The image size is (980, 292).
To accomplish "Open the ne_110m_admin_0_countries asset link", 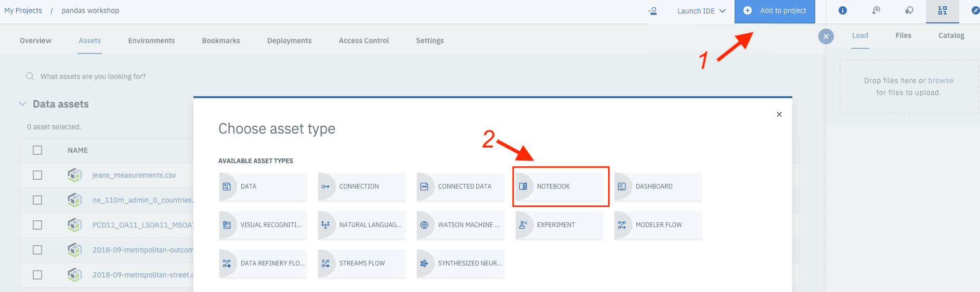I will click(x=143, y=200).
